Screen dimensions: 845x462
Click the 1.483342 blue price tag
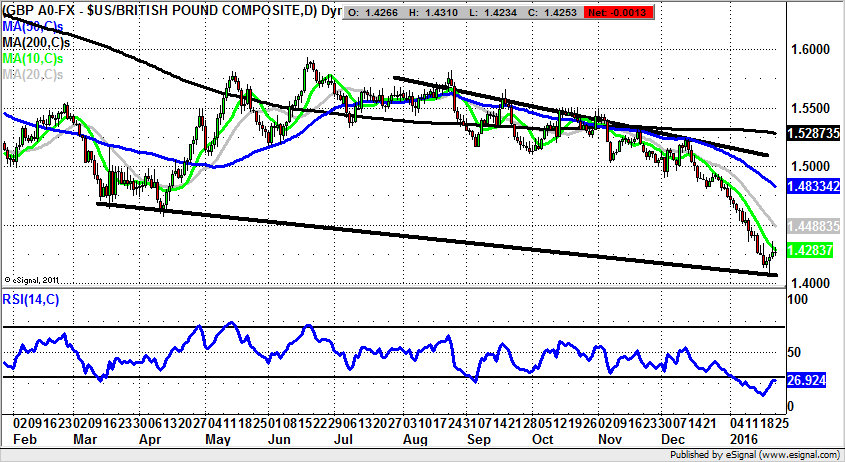(x=812, y=186)
